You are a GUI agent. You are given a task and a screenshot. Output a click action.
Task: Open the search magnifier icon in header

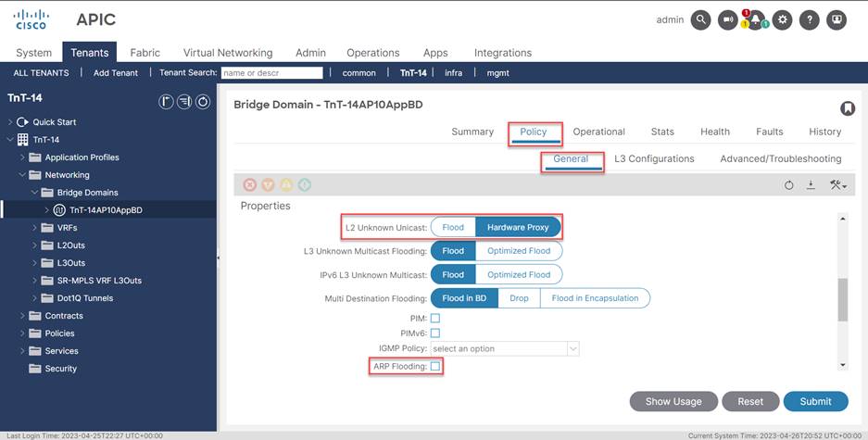[x=701, y=20]
